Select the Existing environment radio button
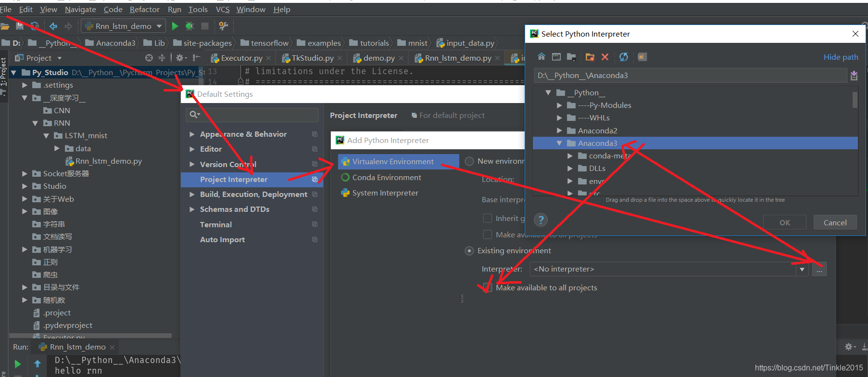 469,251
